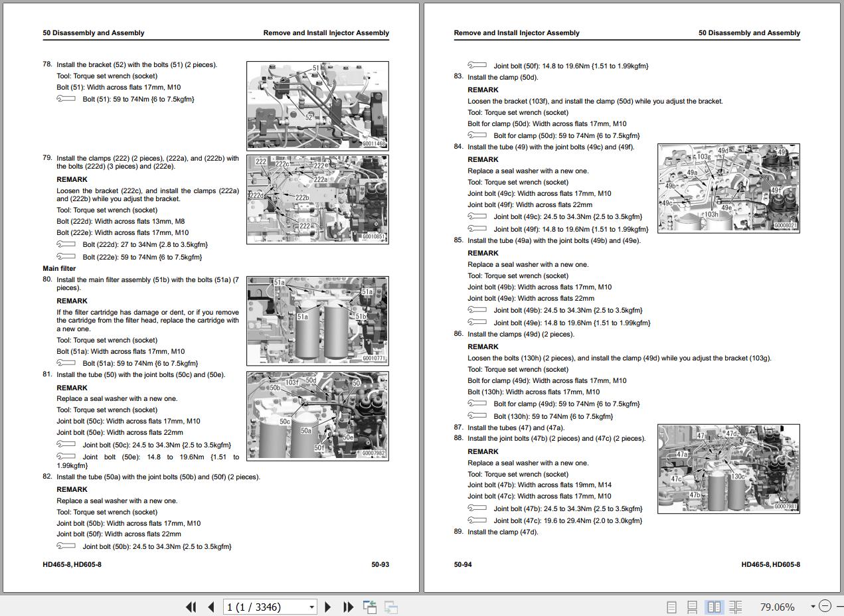The image size is (844, 616).
Task: Select continuous facing page layout
Action: pos(735,607)
